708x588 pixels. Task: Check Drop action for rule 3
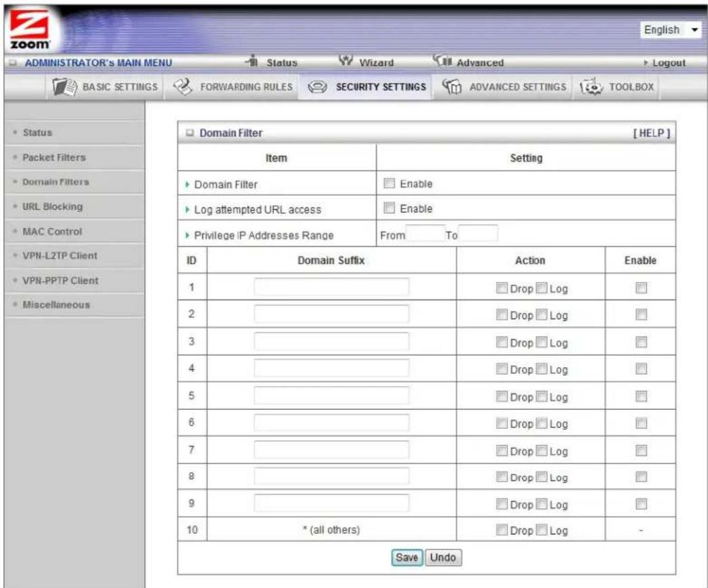point(501,342)
